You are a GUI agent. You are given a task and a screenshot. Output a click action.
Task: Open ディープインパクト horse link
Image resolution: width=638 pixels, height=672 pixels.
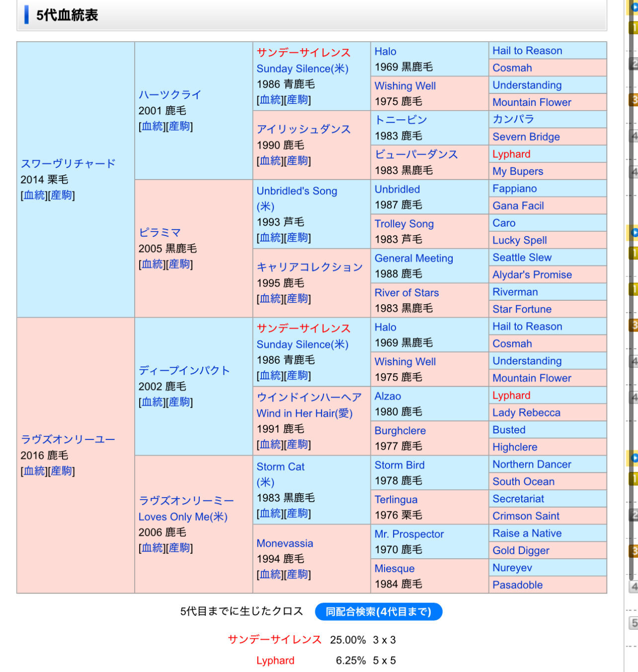point(184,370)
